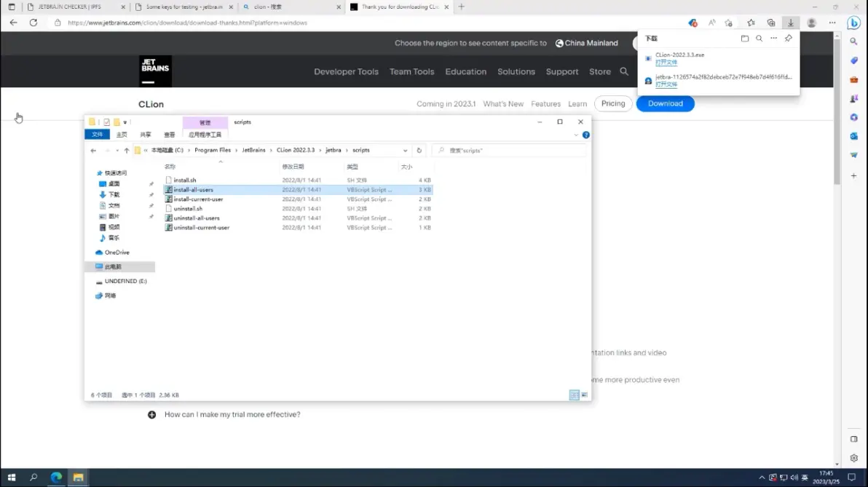Expand the Explorer address bar history dropdown

click(x=405, y=151)
